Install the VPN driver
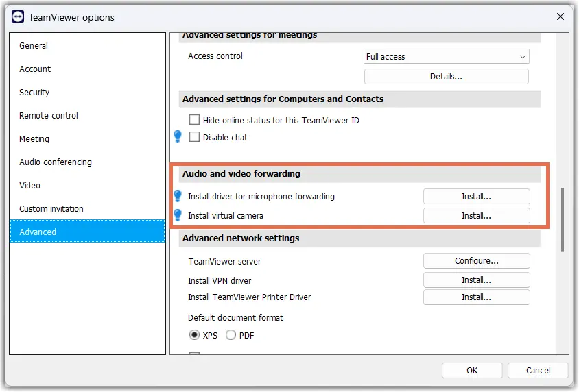The image size is (579, 392). click(x=476, y=280)
